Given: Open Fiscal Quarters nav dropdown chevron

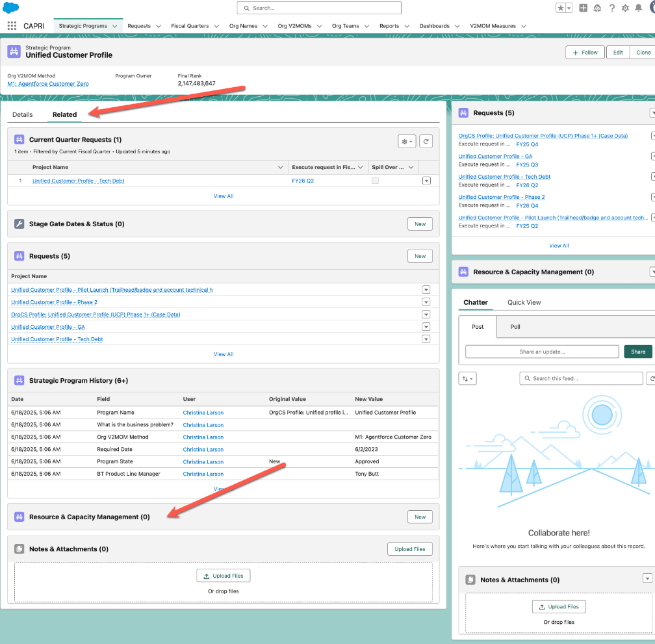Looking at the screenshot, I should tap(217, 26).
